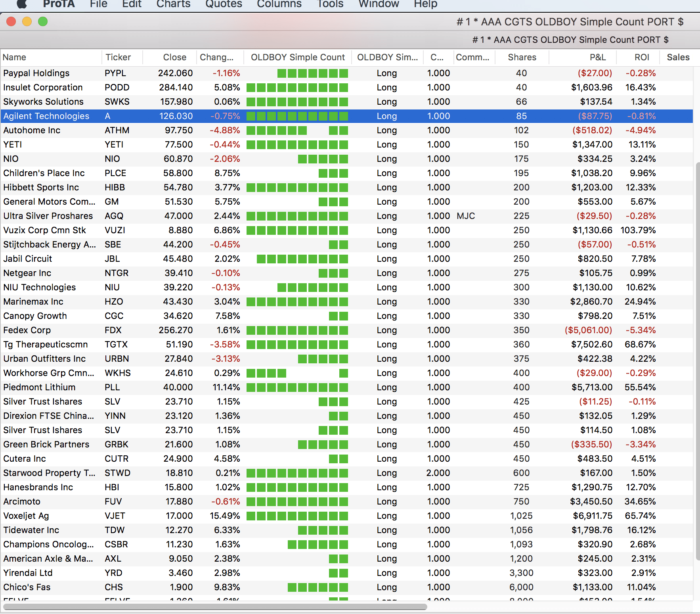Open the Quotes menu
700x614 pixels.
tap(224, 4)
